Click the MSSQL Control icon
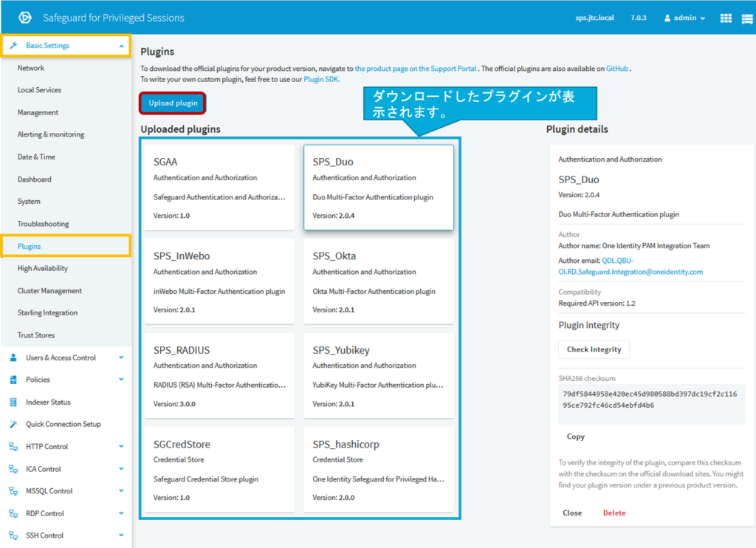Image resolution: width=756 pixels, height=548 pixels. [13, 491]
